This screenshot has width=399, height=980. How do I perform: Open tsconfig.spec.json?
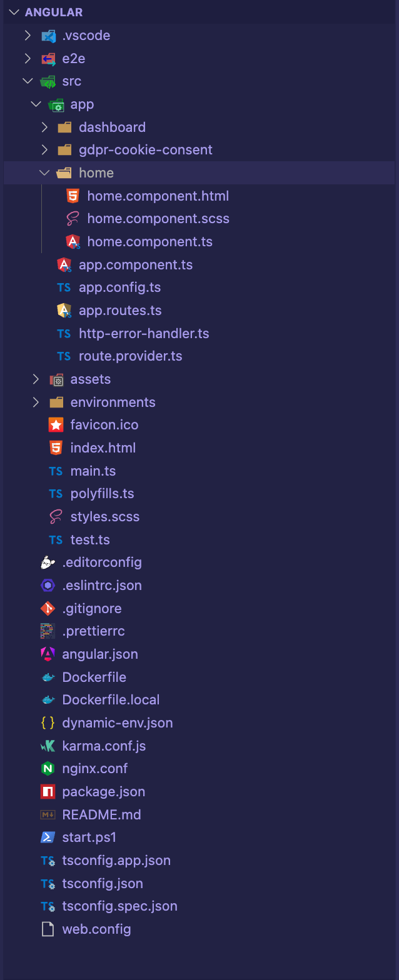119,906
